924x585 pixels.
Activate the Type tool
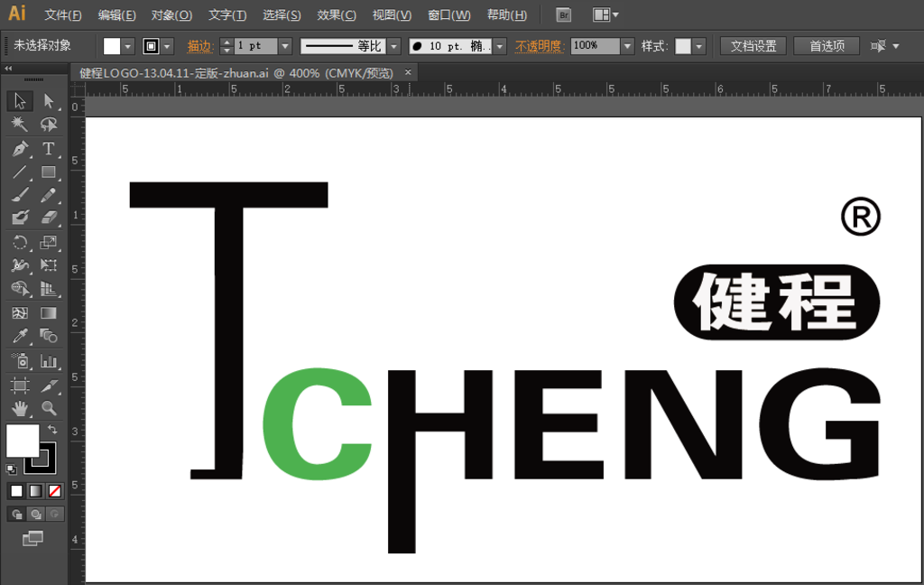49,149
